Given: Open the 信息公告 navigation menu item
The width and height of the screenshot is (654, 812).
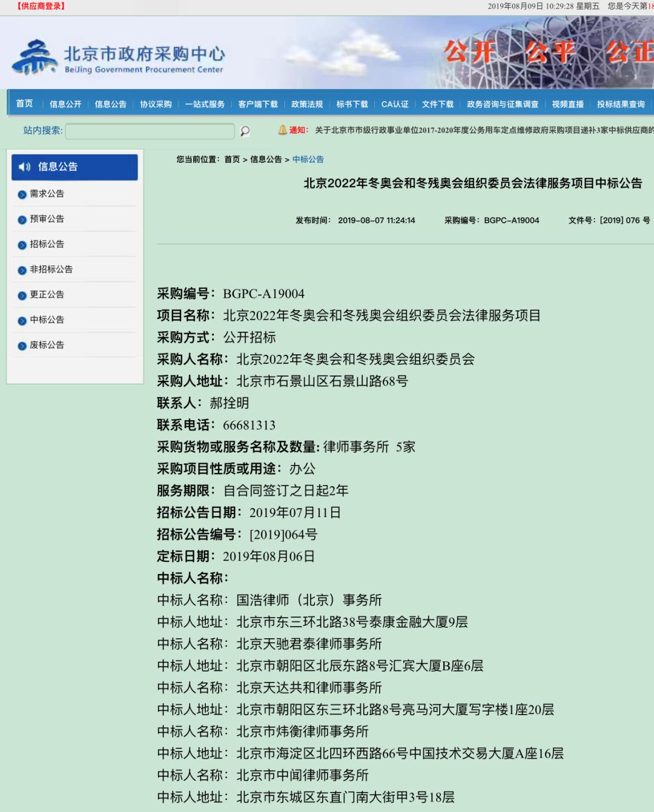Looking at the screenshot, I should [111, 104].
